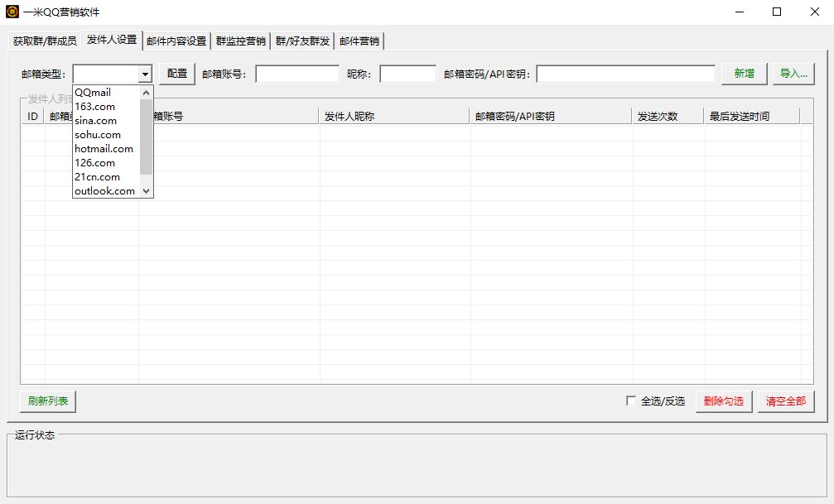Click into the 昵称 text box
Image resolution: width=834 pixels, height=504 pixels.
click(x=408, y=74)
